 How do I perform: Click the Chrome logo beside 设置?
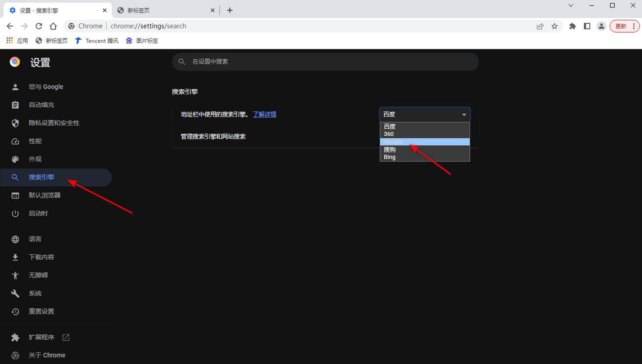pyautogui.click(x=15, y=62)
